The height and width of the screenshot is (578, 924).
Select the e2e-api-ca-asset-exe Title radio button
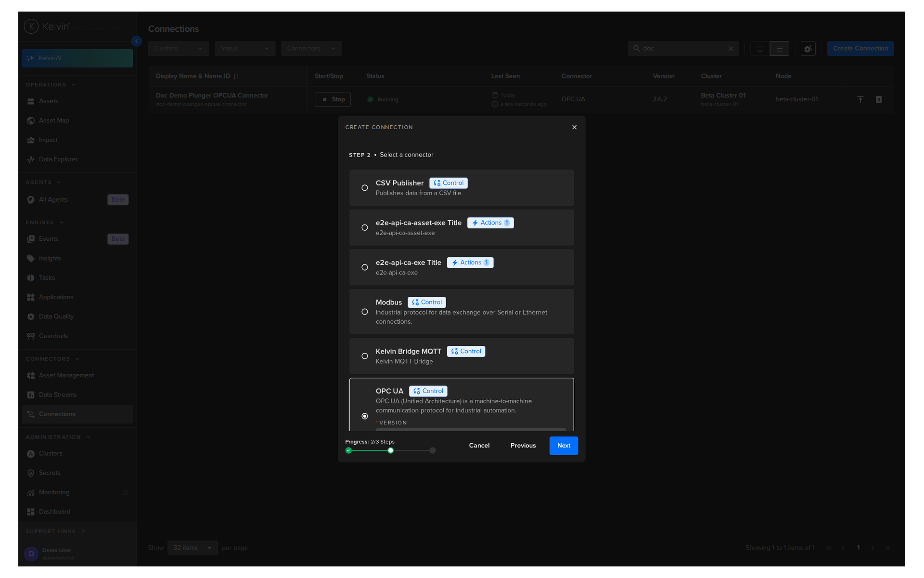[x=365, y=227]
